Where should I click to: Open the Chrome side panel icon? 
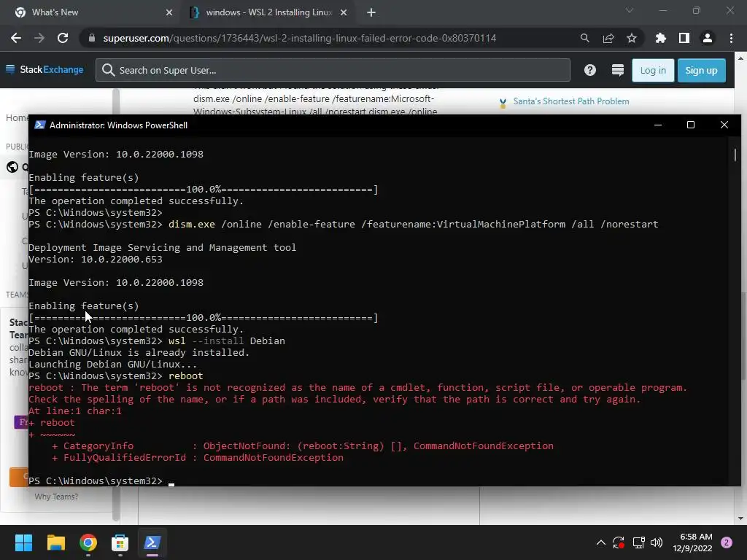coord(684,38)
